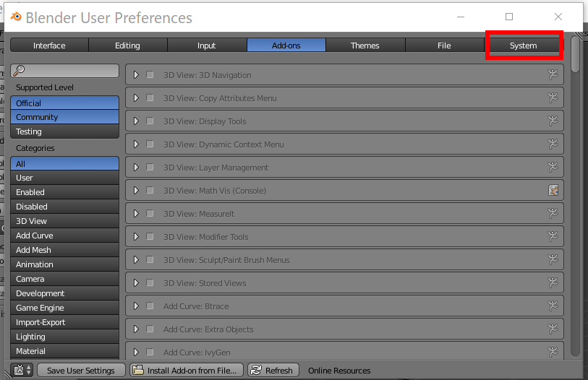Enable the MeasureIt add-on checkbox
Screen dimensions: 588x380
150,213
